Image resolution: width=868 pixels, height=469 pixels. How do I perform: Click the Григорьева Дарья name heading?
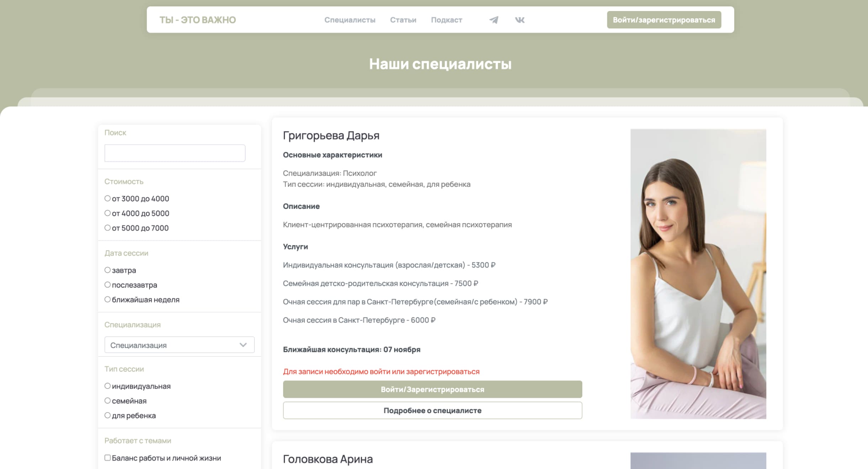tap(331, 136)
